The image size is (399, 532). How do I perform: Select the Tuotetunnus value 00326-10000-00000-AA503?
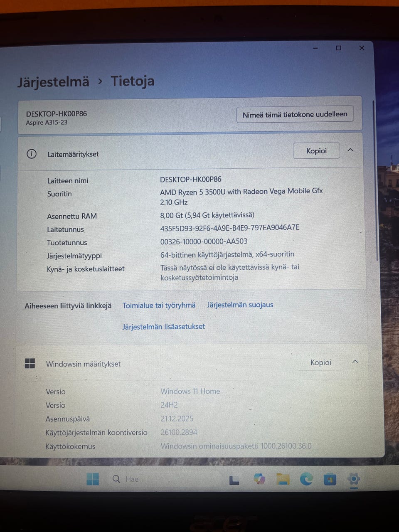coord(204,241)
